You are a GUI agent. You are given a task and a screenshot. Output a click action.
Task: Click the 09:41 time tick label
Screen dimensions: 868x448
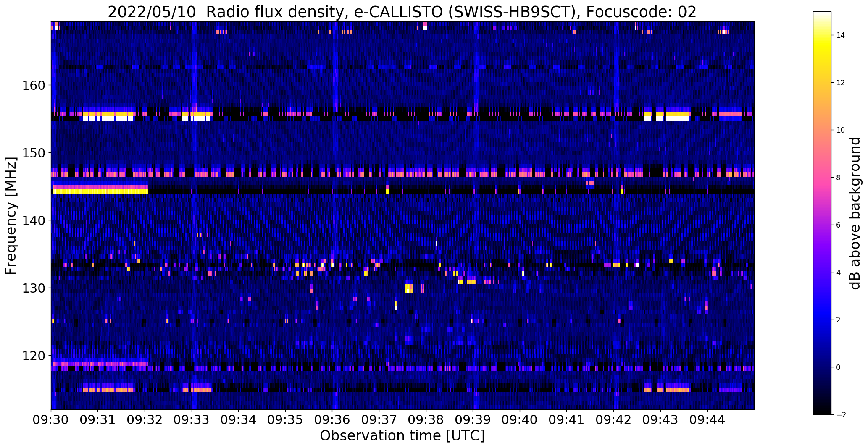[x=567, y=420]
